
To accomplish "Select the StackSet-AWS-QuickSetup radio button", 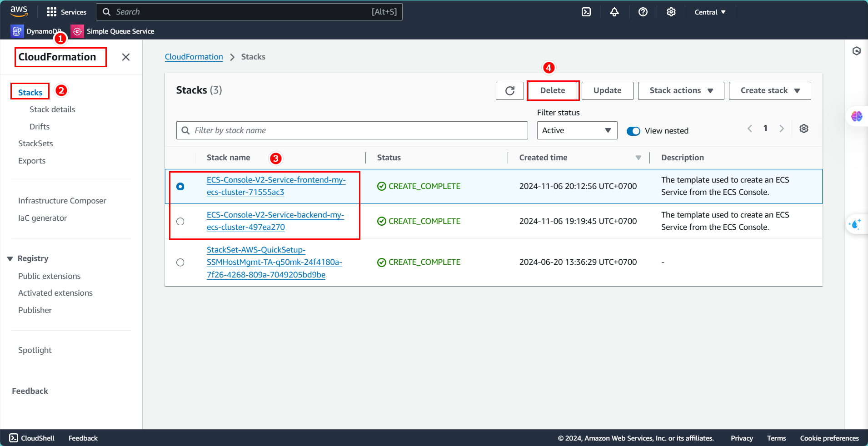I will 180,262.
